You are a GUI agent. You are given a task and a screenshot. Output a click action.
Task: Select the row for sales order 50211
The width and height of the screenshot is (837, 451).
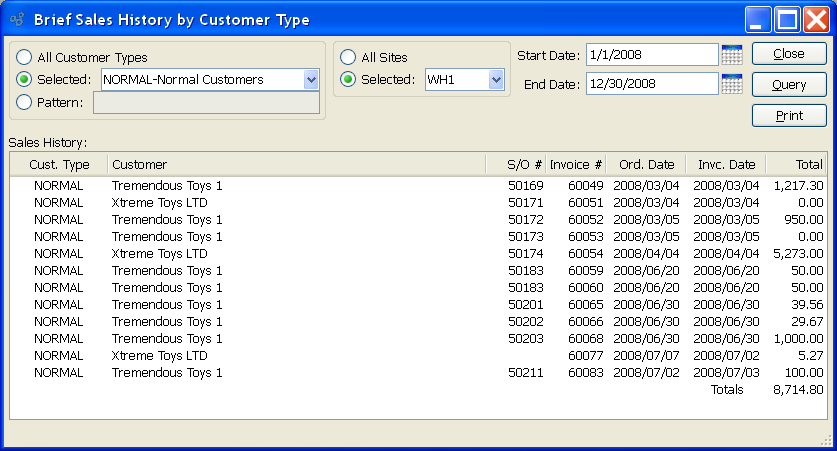click(418, 372)
